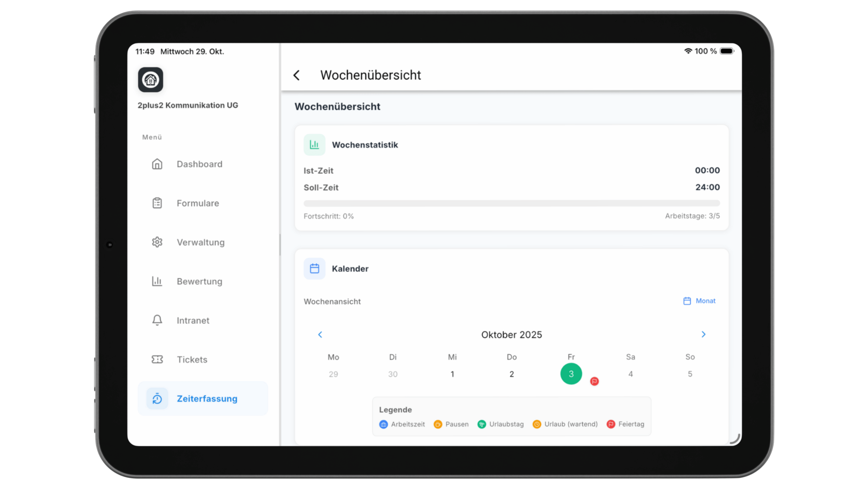This screenshot has width=868, height=488.
Task: Go to the previous week with left chevron
Action: pos(320,335)
